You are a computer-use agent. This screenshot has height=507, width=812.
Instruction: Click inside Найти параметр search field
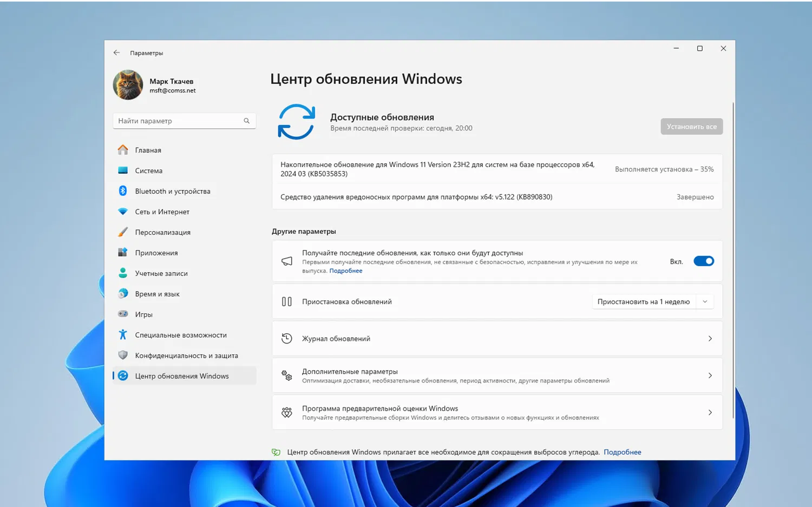[x=184, y=121]
